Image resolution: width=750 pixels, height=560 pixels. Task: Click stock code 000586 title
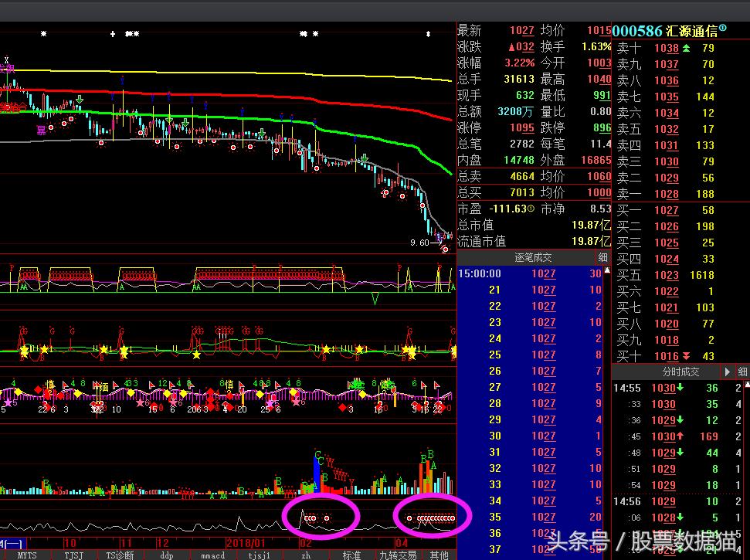coord(637,31)
